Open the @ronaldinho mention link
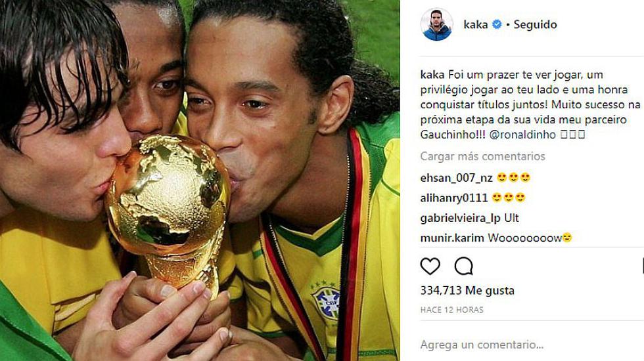The image size is (644, 361). [x=522, y=135]
